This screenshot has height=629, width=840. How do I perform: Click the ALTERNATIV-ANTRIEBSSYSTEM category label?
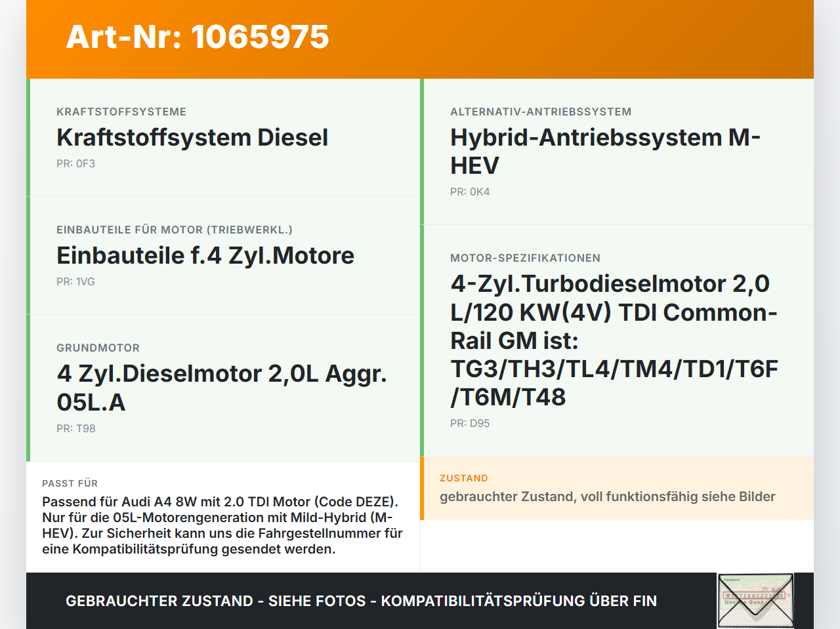tap(541, 112)
